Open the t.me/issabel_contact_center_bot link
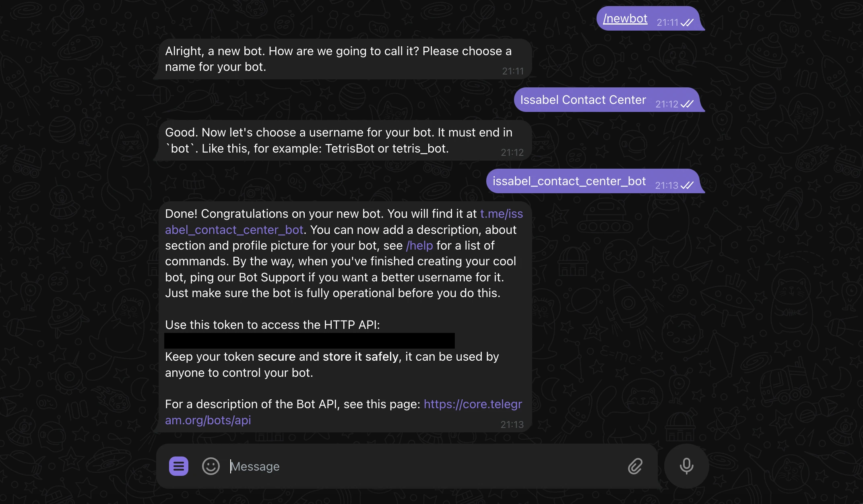863x504 pixels. click(x=502, y=214)
